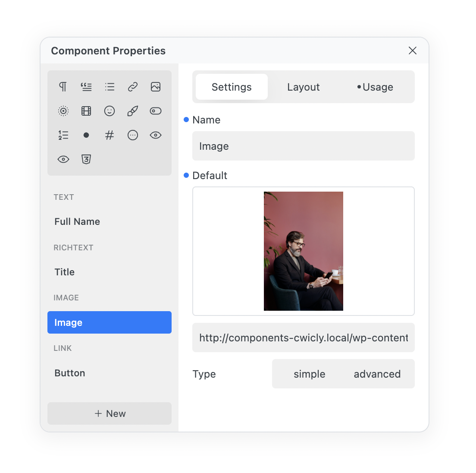Focus the image URL input field

[x=303, y=337]
